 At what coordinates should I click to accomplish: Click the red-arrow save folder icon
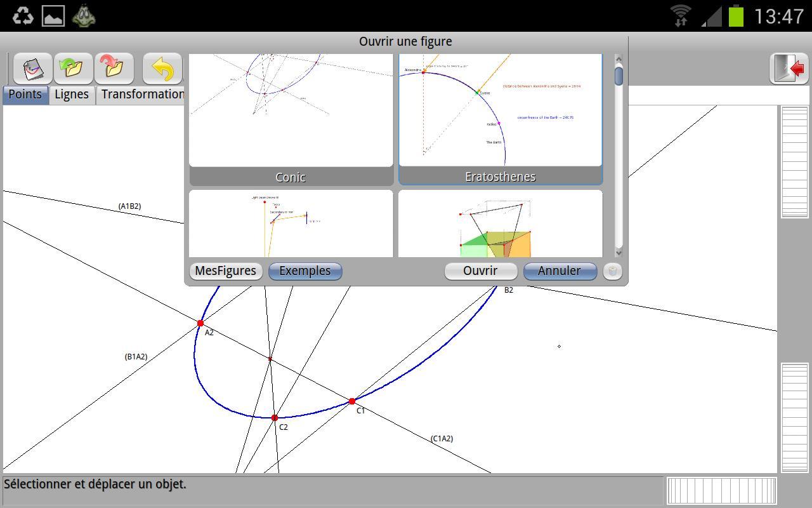point(114,68)
